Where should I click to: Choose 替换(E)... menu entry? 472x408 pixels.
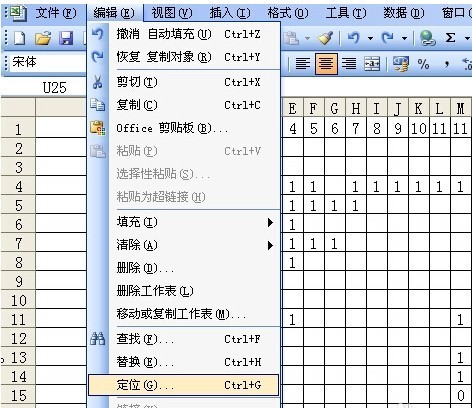point(184,362)
